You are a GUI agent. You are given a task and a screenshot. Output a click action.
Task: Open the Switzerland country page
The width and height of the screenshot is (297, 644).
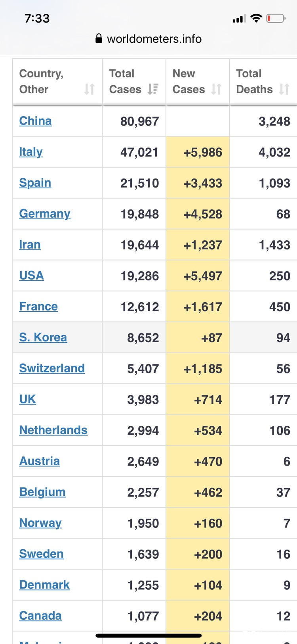pos(52,368)
